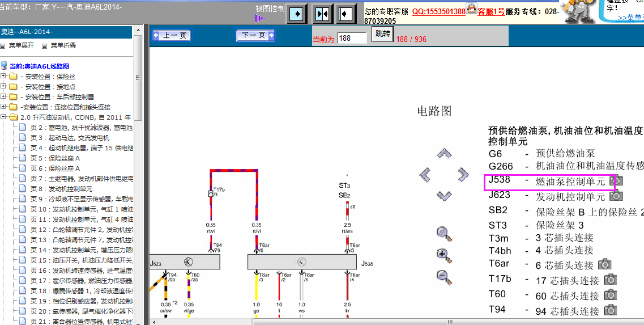Open tree page 页 17 : 霍尔传感器

[82, 281]
